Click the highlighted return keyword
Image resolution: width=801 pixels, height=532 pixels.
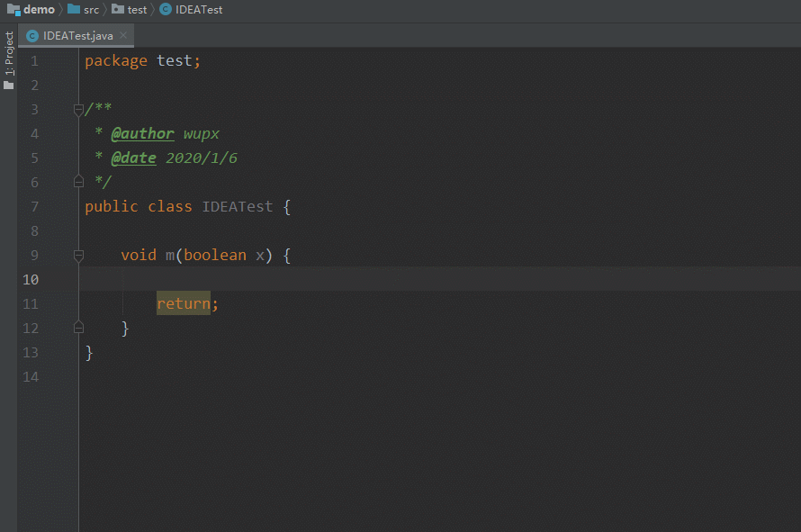coord(184,303)
